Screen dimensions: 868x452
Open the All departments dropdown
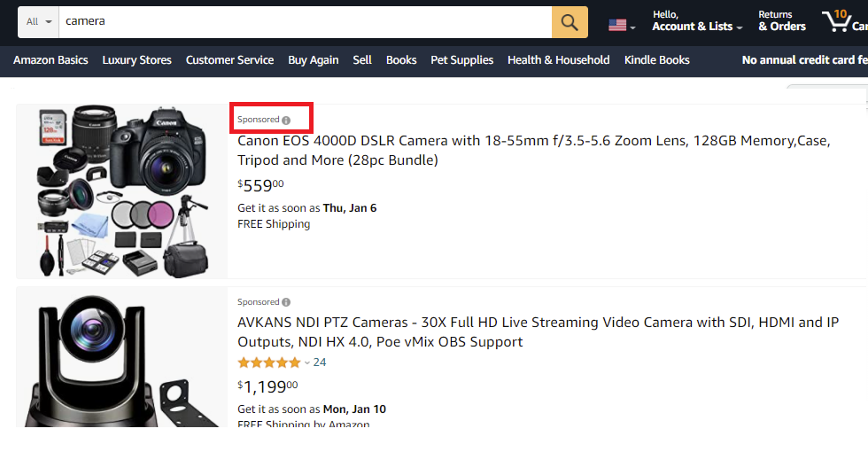click(38, 22)
